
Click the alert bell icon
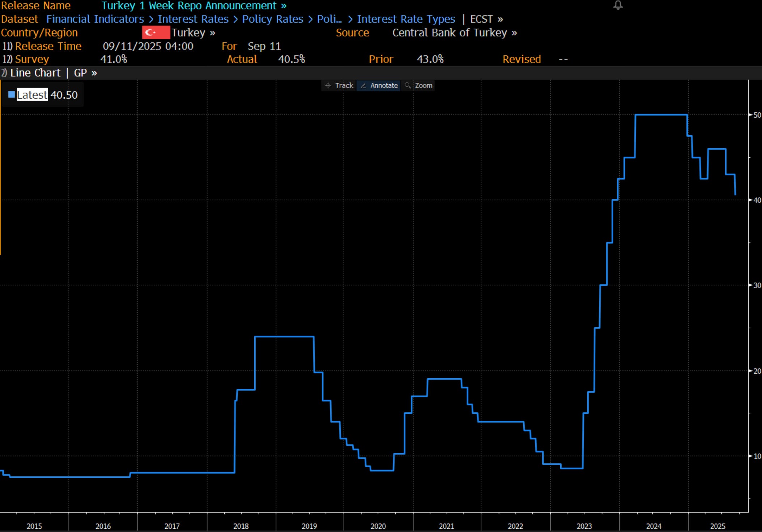click(618, 5)
